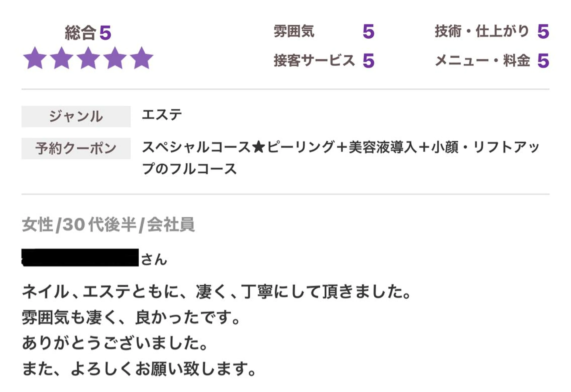Open the エステ genre link

coord(162,115)
